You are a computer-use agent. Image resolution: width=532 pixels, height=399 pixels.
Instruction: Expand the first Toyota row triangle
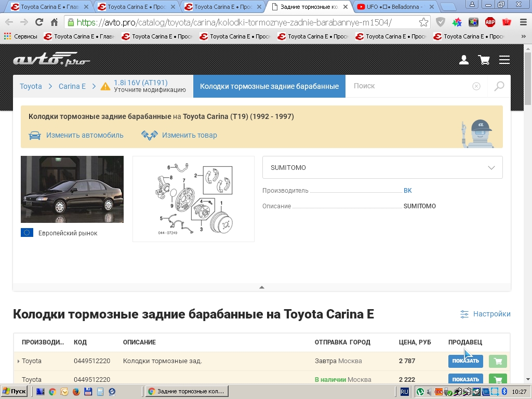18,361
